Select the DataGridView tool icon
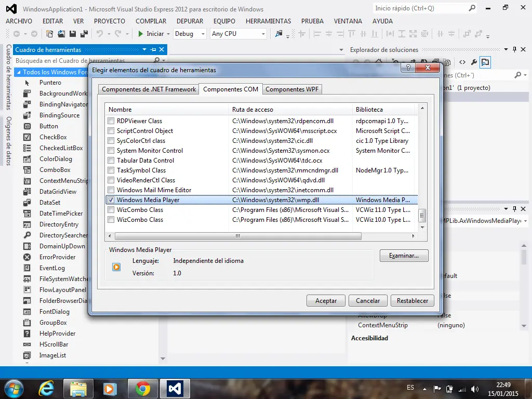Viewport: 532px width, 399px height. [27, 192]
